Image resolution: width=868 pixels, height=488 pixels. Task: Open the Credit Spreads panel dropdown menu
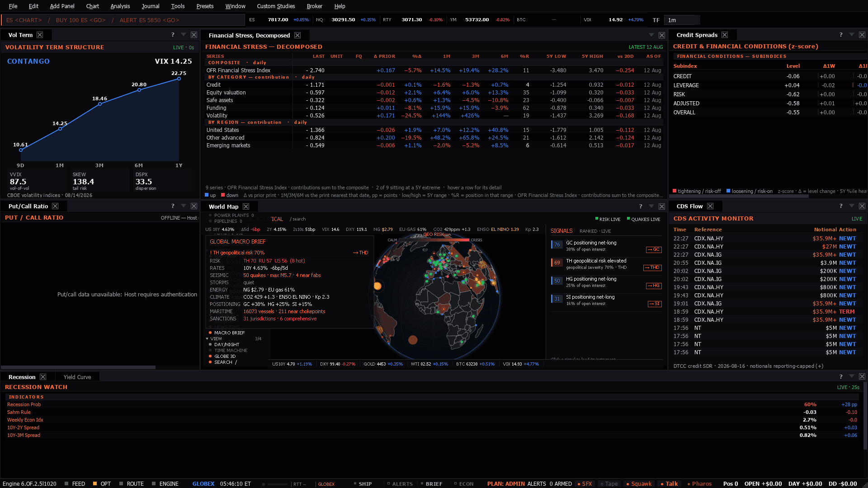point(852,35)
